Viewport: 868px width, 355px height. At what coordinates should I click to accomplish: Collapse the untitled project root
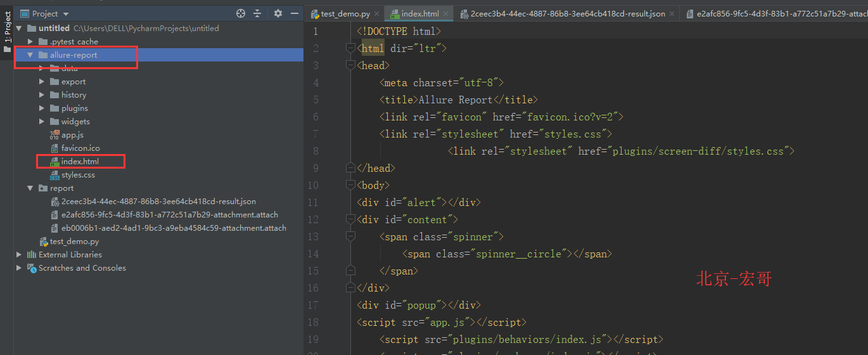[x=18, y=29]
